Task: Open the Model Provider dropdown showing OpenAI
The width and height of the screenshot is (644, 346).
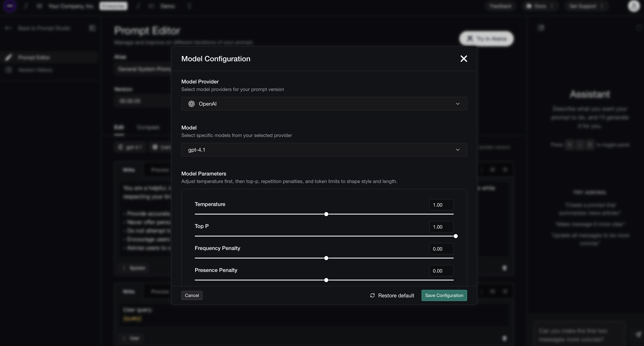Action: pos(324,104)
